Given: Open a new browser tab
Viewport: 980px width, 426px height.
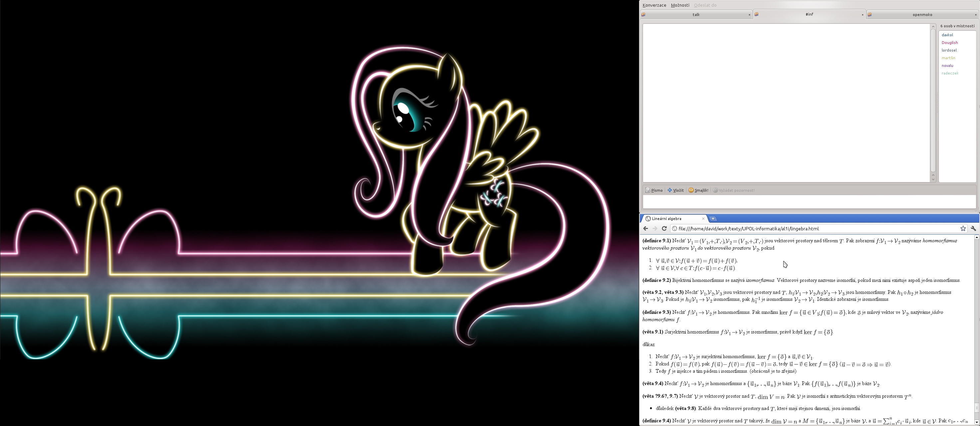Looking at the screenshot, I should tap(713, 219).
